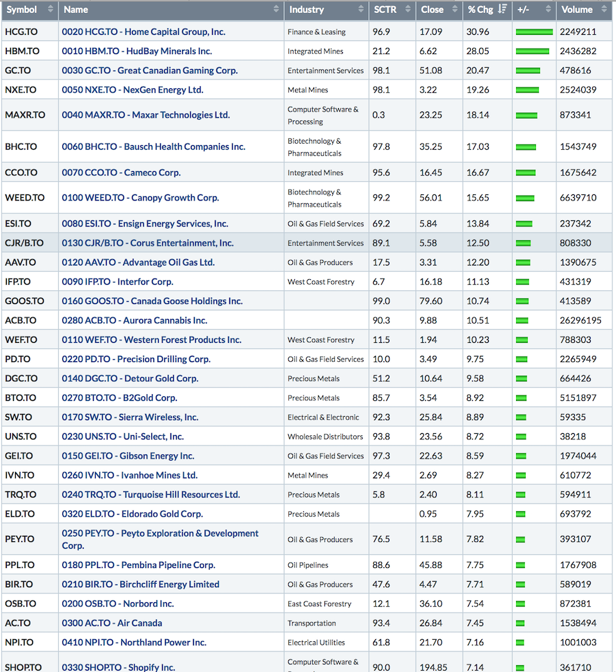The width and height of the screenshot is (616, 672).
Task: Open Cameco Corp. link
Action: point(121,172)
